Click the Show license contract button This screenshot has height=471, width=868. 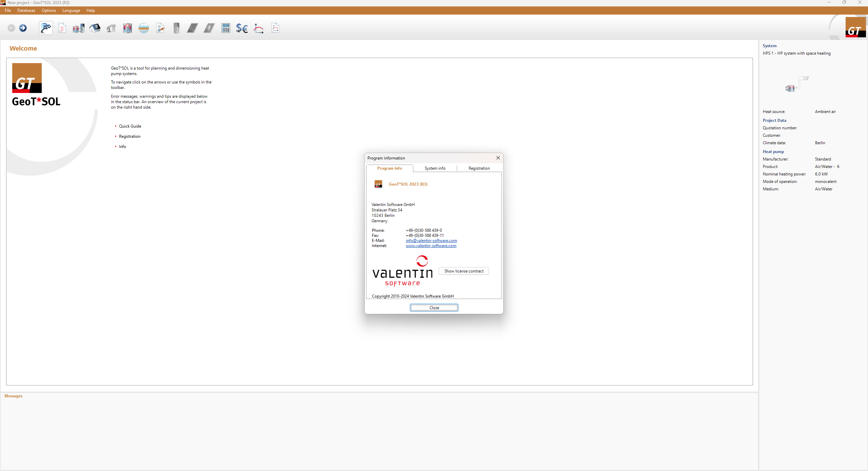click(x=463, y=271)
